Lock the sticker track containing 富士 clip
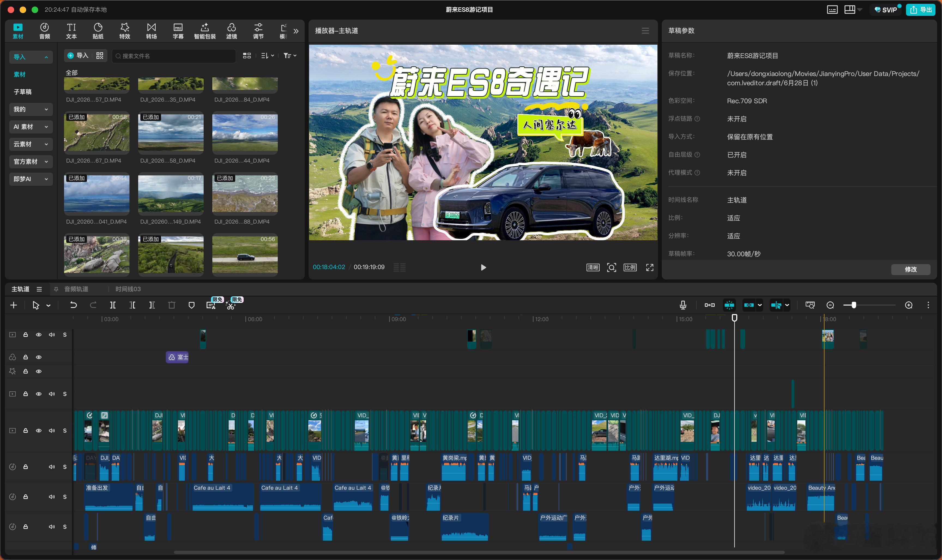942x560 pixels. (x=25, y=357)
